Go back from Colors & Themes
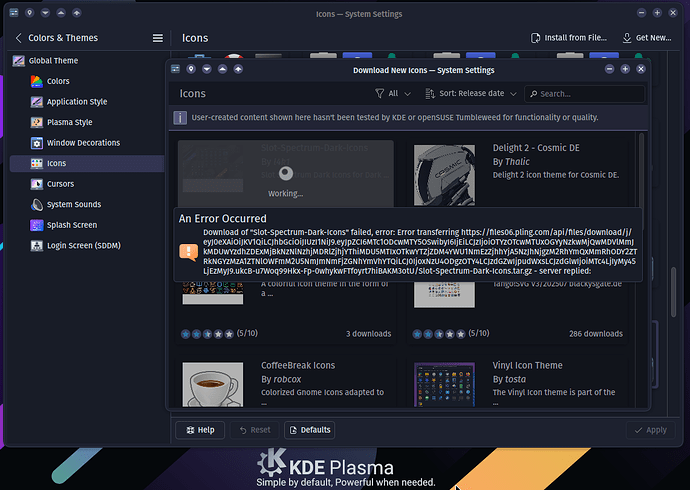Image resolution: width=690 pixels, height=490 pixels. 18,38
